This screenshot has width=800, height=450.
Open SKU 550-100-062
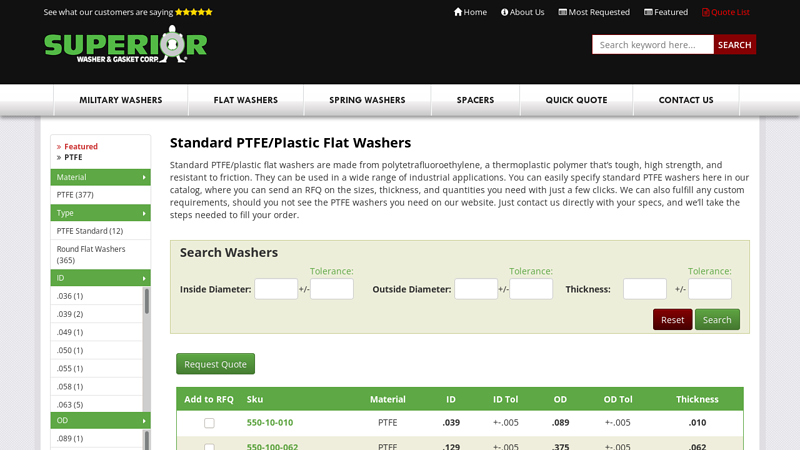[272, 446]
